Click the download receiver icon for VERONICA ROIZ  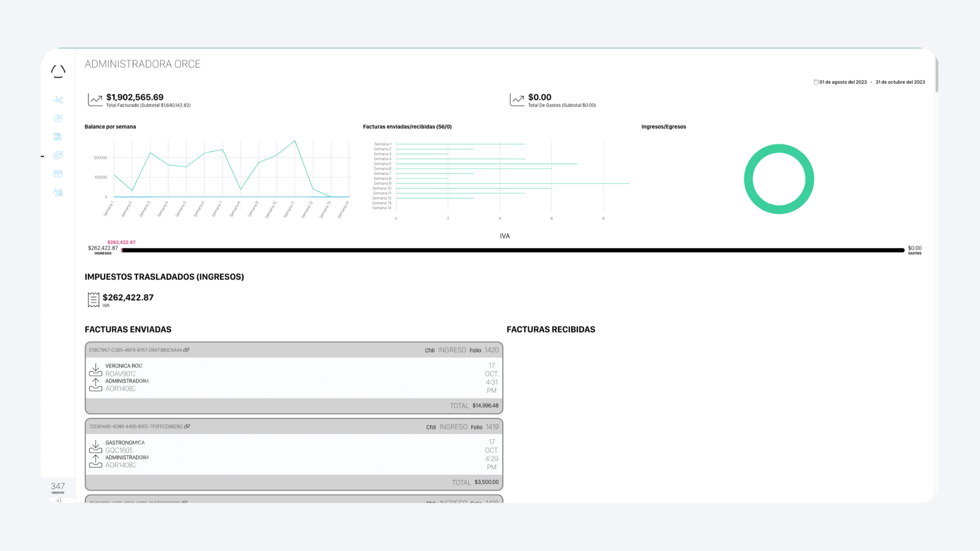point(95,370)
